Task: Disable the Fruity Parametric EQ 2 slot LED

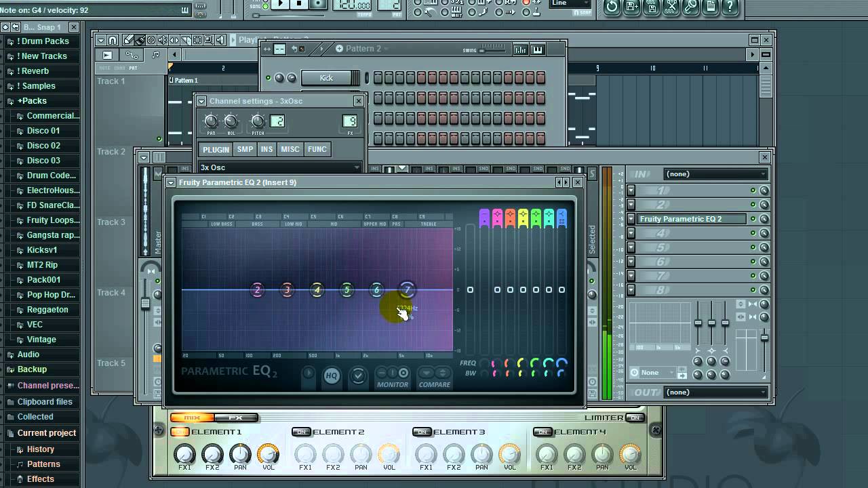Action: click(753, 219)
